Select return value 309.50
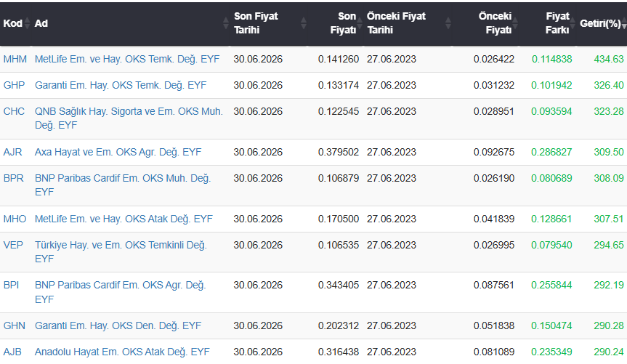Image resolution: width=627 pixels, height=364 pixels. 609,152
